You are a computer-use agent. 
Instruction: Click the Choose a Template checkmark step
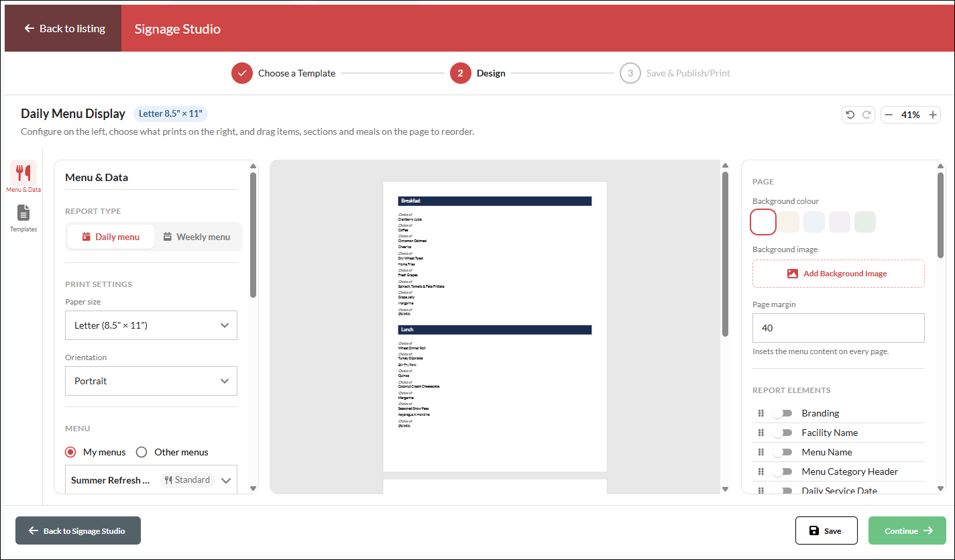click(x=242, y=73)
